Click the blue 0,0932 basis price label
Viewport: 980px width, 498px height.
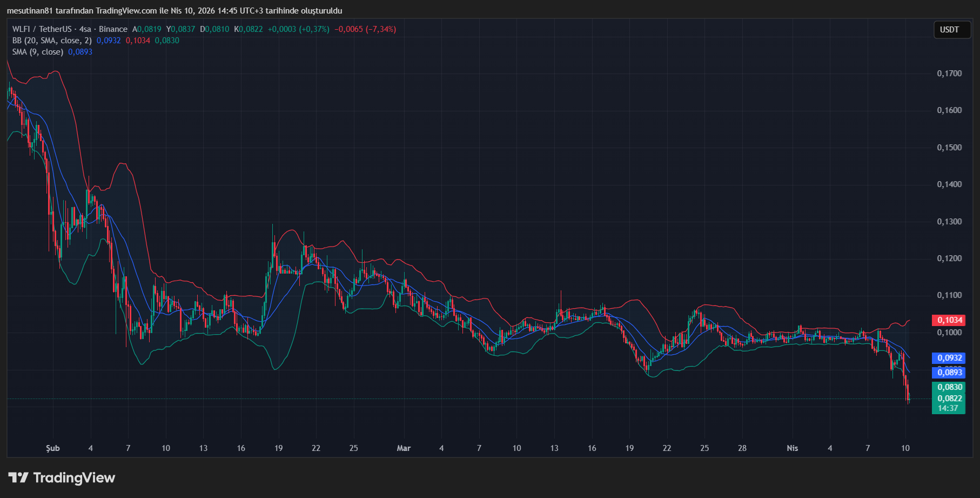951,358
